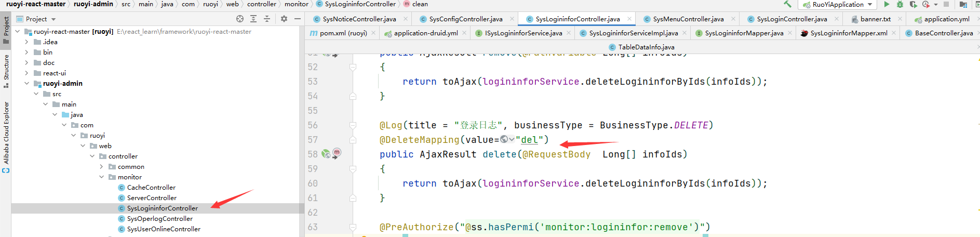Select SysUserOnlineController in project tree
980x237 pixels.
pos(164,229)
